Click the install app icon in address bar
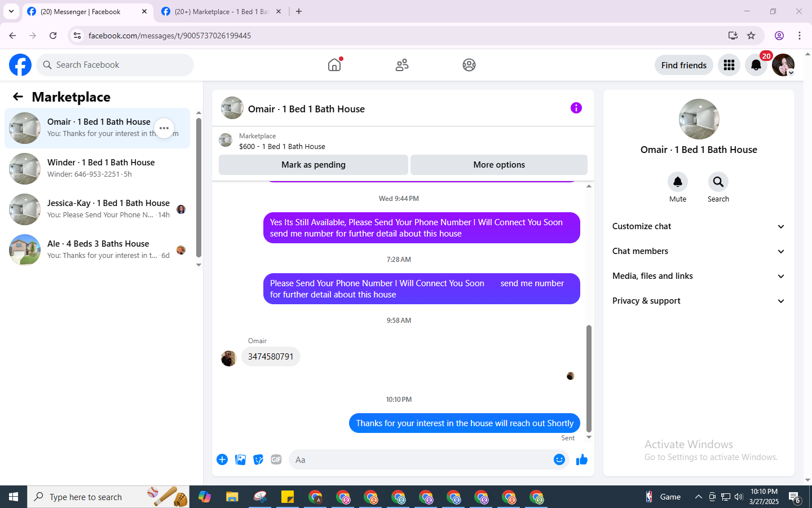 point(733,36)
